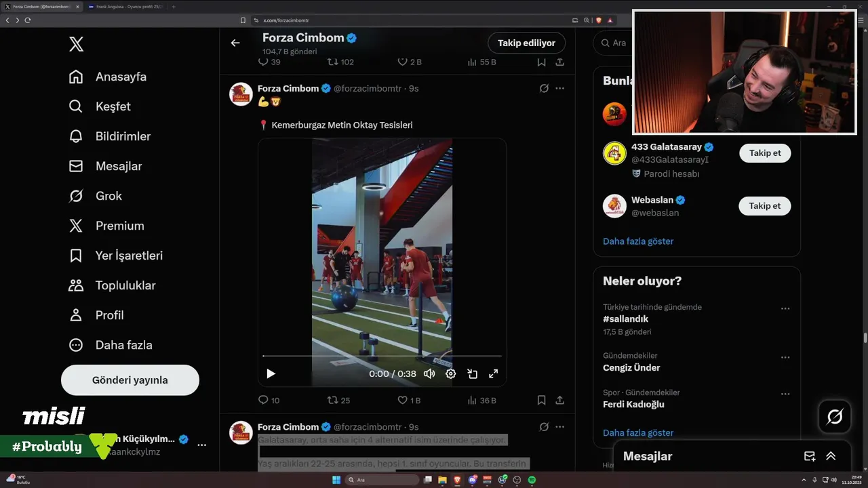Screen dimensions: 868x488
Task: Expand Daha fazla menu
Action: 110,345
